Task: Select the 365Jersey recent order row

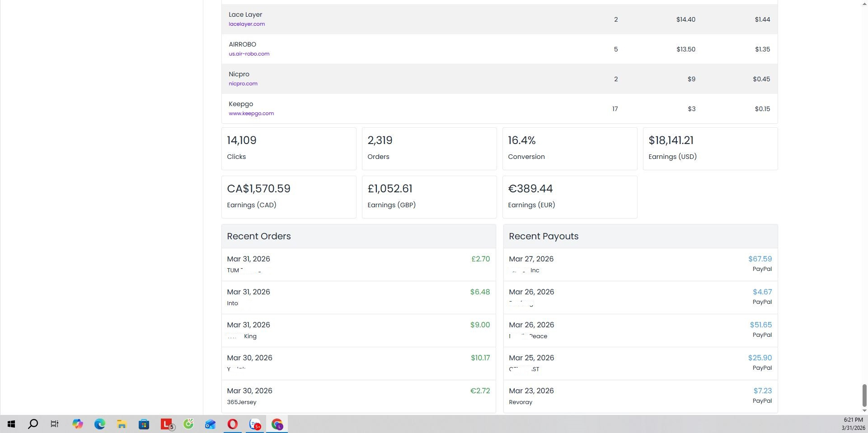Action: (x=359, y=396)
